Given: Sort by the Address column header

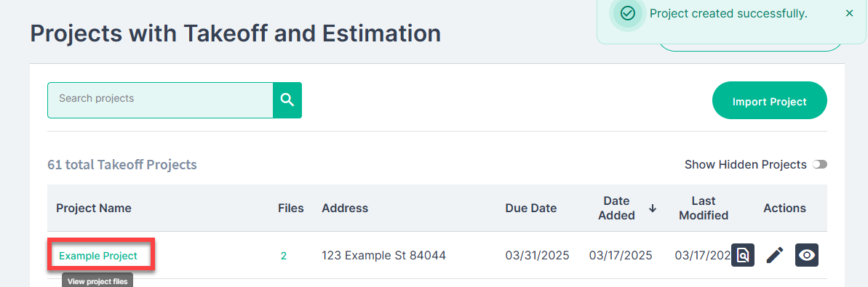Looking at the screenshot, I should tap(345, 209).
